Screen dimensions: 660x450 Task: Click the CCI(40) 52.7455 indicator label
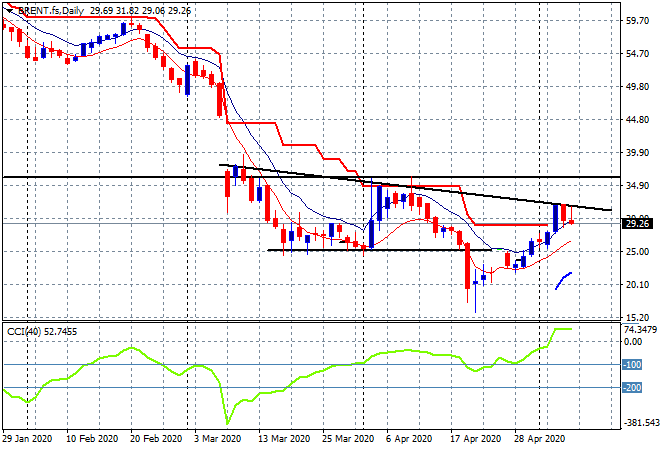(42, 332)
